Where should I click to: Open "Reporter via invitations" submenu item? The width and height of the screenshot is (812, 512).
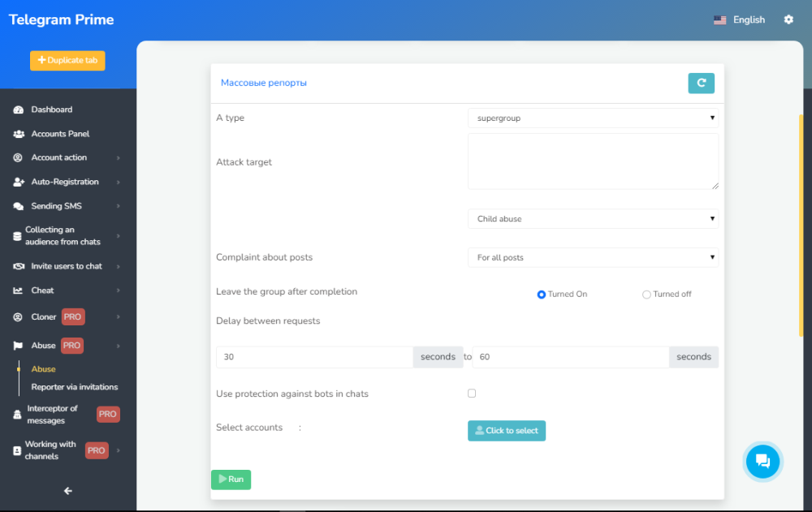[x=75, y=387]
